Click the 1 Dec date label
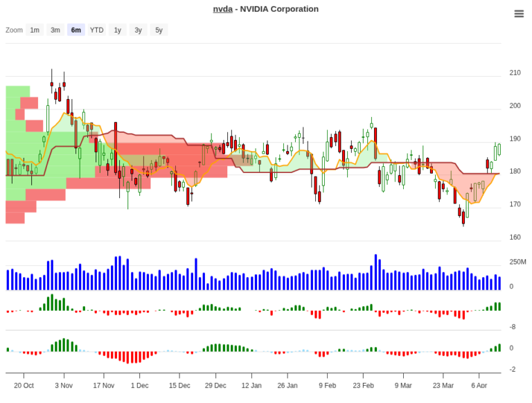Screen dimensions: 532x403 coord(139,386)
